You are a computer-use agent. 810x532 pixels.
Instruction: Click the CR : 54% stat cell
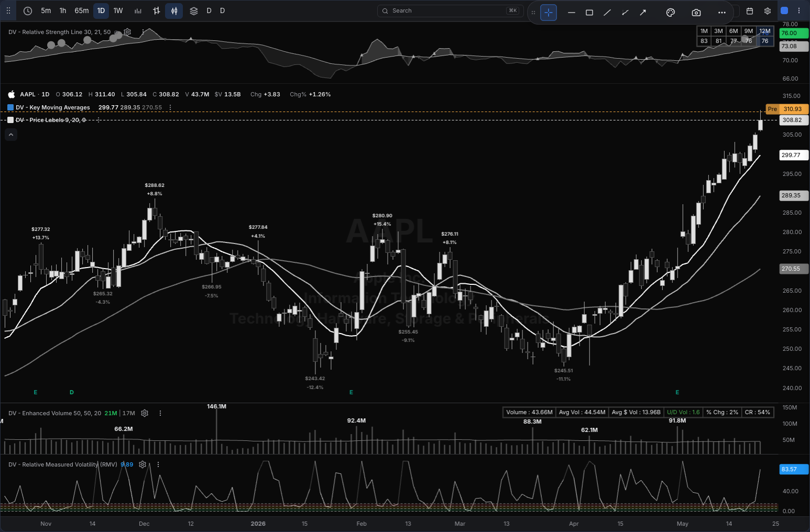pyautogui.click(x=758, y=412)
